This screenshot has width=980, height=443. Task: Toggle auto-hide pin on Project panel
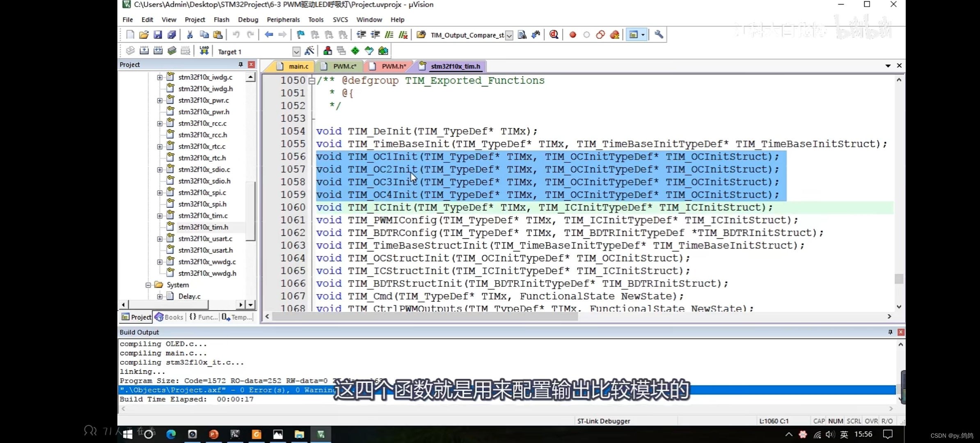pyautogui.click(x=240, y=64)
